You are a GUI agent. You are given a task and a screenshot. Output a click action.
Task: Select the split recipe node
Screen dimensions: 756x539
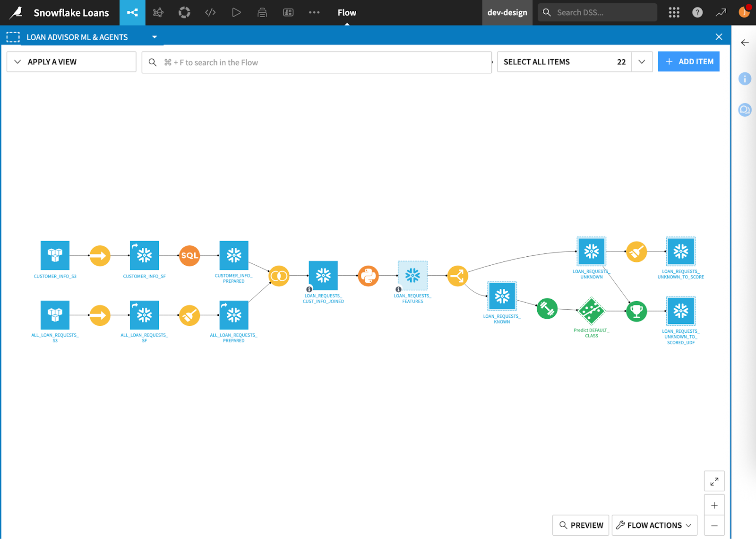[457, 276]
